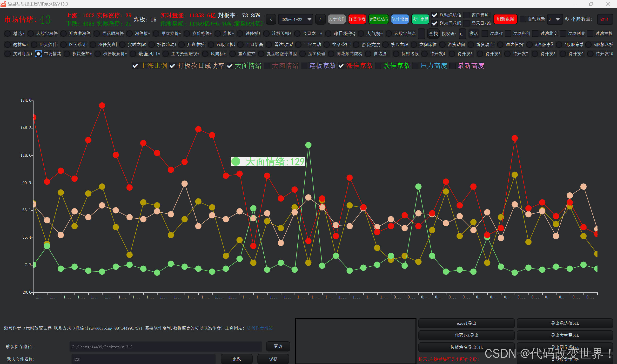Uncheck the 上涨比例 series checkbox

pos(135,66)
